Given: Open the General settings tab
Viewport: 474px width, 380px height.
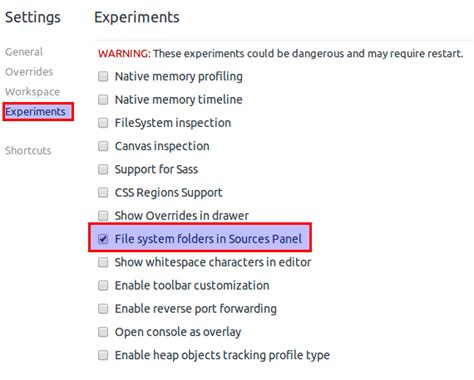Looking at the screenshot, I should point(24,52).
